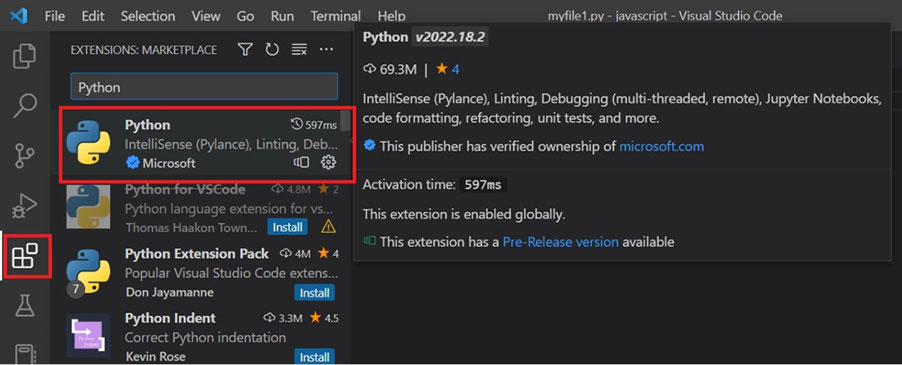This screenshot has height=365, width=902.
Task: Open Views and More Actions ellipsis menu
Action: (x=326, y=50)
